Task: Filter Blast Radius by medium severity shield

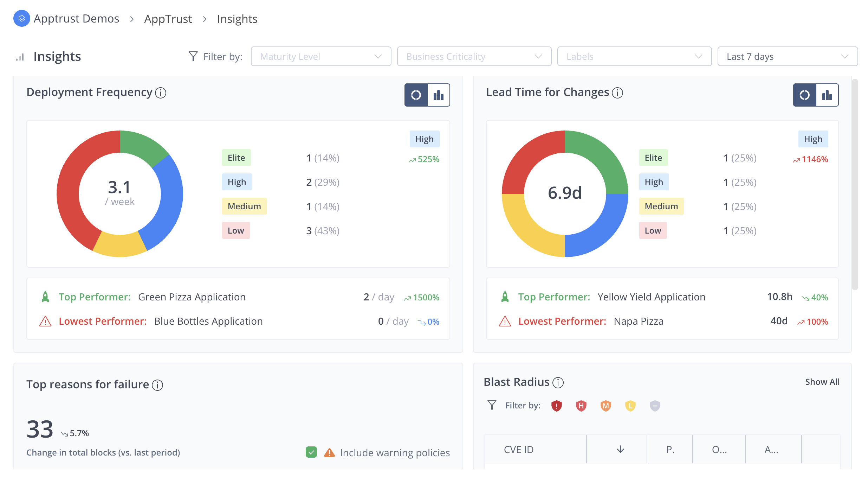Action: [x=605, y=406]
